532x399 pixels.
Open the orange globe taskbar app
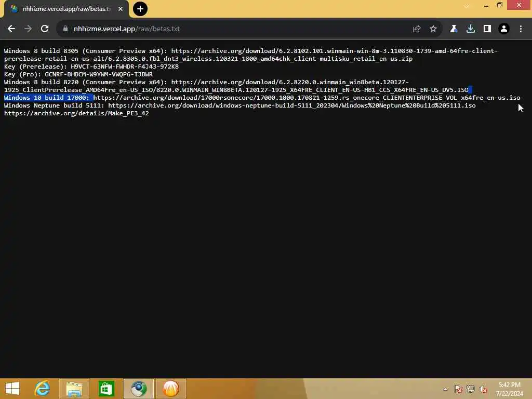point(171,389)
